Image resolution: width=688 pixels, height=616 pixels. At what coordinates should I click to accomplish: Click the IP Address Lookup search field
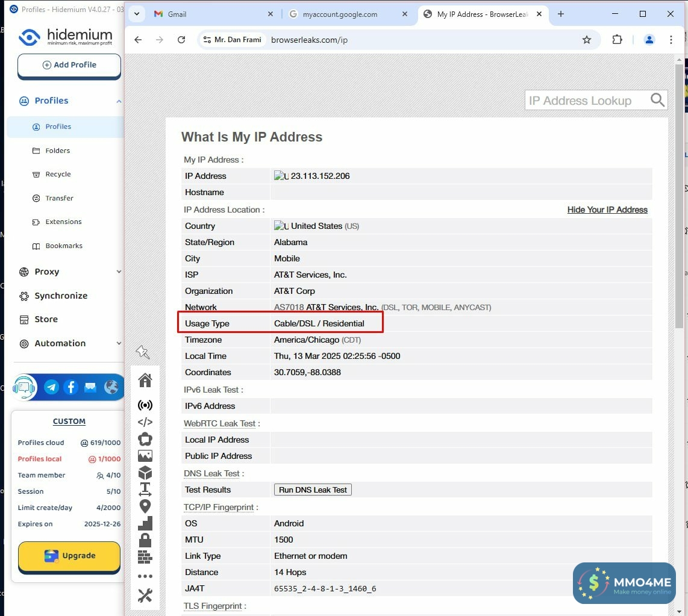pyautogui.click(x=586, y=101)
